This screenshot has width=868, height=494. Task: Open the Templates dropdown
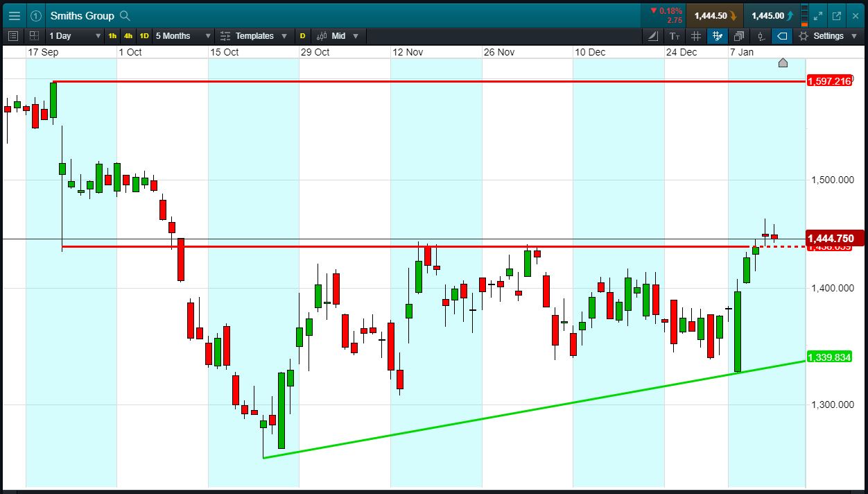tap(254, 36)
